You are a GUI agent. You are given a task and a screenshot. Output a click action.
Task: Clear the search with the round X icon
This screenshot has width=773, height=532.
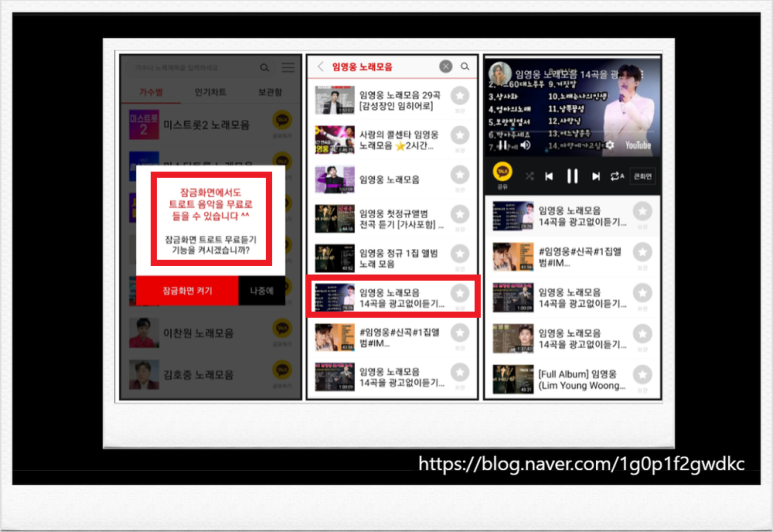pyautogui.click(x=446, y=66)
